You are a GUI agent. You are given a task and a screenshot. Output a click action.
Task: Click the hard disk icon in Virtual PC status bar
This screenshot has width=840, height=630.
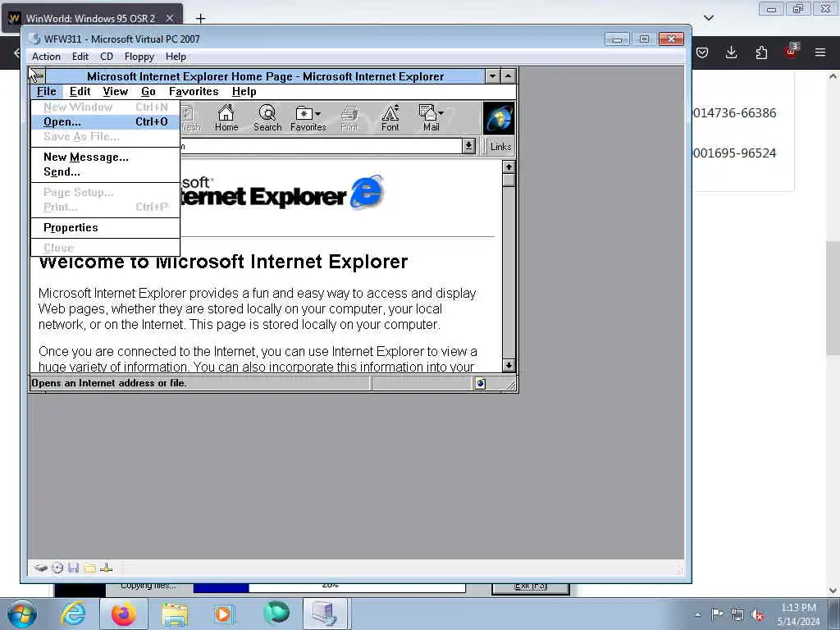pos(41,568)
